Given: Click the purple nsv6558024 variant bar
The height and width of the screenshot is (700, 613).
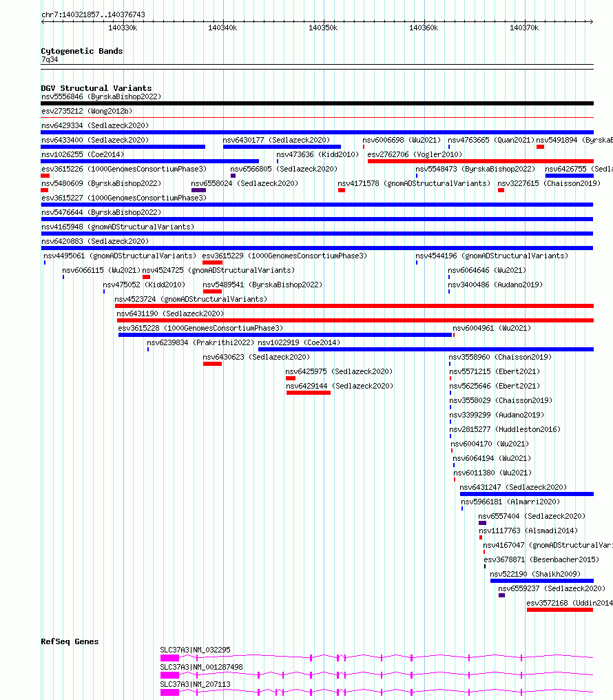Looking at the screenshot, I should pos(198,190).
